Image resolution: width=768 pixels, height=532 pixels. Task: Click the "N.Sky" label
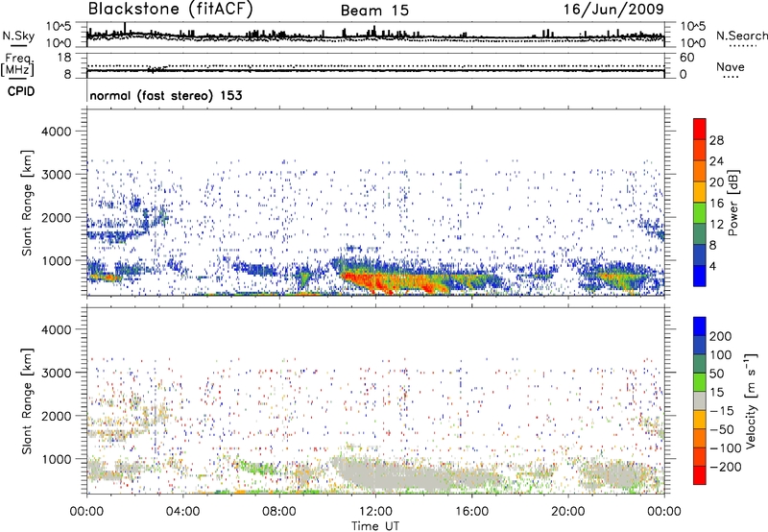[x=18, y=36]
